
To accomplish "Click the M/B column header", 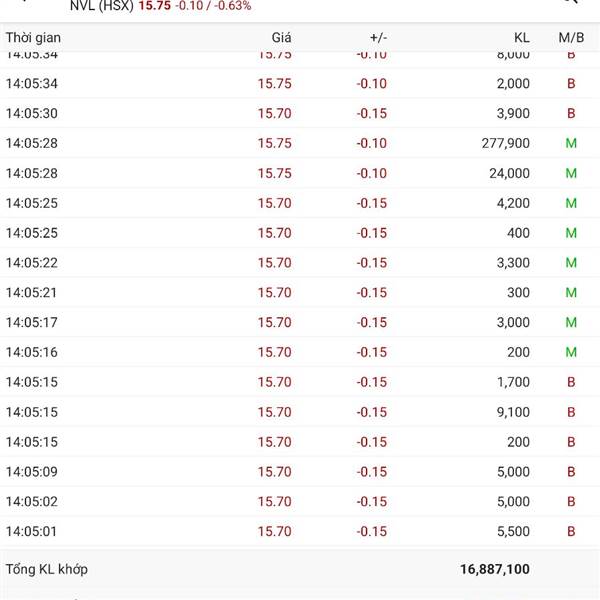I will [571, 37].
